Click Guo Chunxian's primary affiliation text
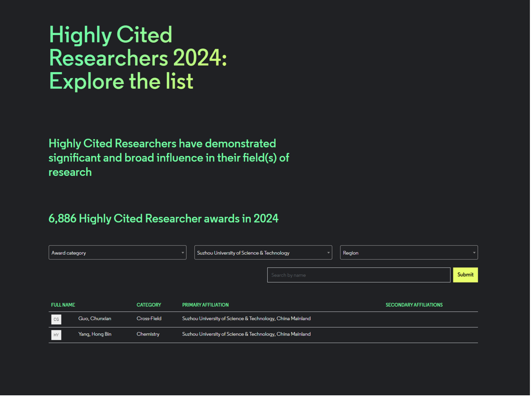532x397 pixels. [247, 320]
